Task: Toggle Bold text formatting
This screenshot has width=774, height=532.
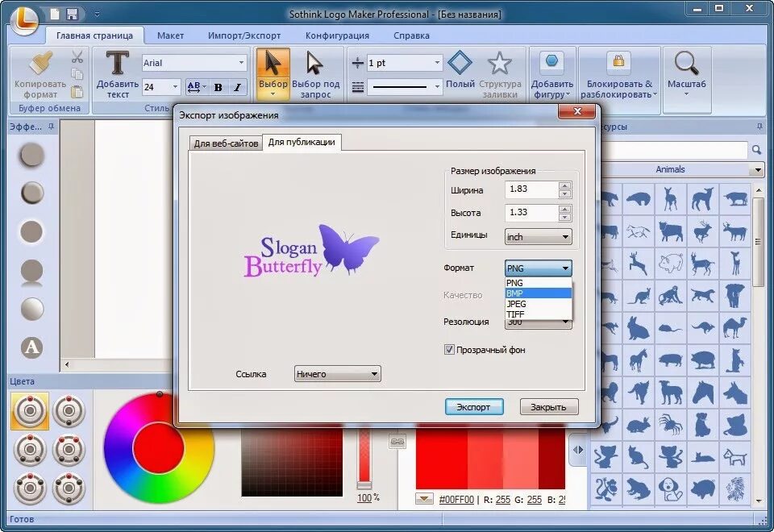Action: 218,87
